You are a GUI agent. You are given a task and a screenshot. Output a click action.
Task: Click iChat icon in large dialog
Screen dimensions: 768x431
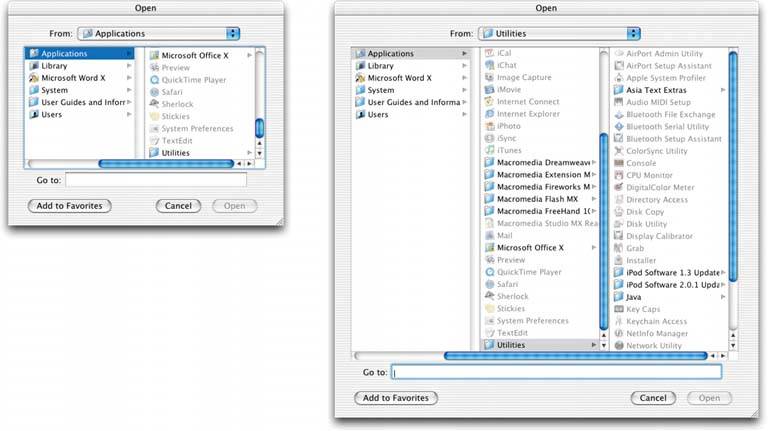489,65
